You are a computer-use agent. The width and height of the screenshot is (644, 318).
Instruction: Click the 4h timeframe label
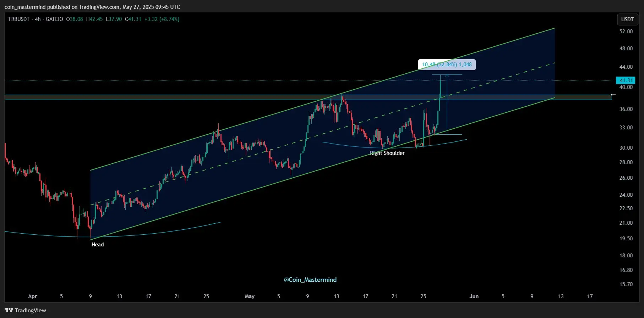tap(38, 19)
